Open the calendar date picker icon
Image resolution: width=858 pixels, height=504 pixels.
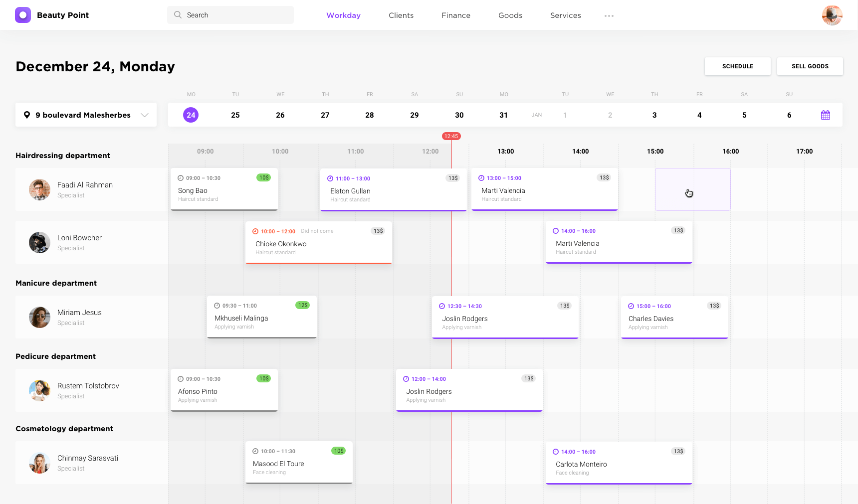pyautogui.click(x=826, y=115)
